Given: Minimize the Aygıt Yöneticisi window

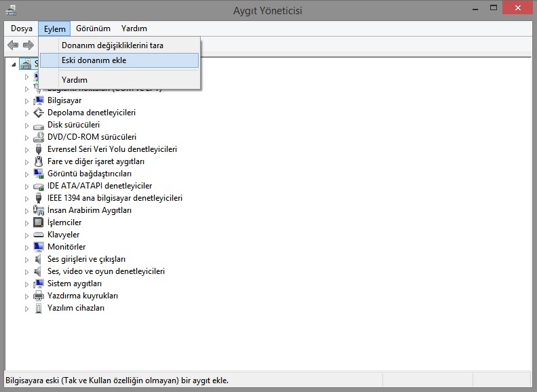Looking at the screenshot, I should (x=475, y=8).
